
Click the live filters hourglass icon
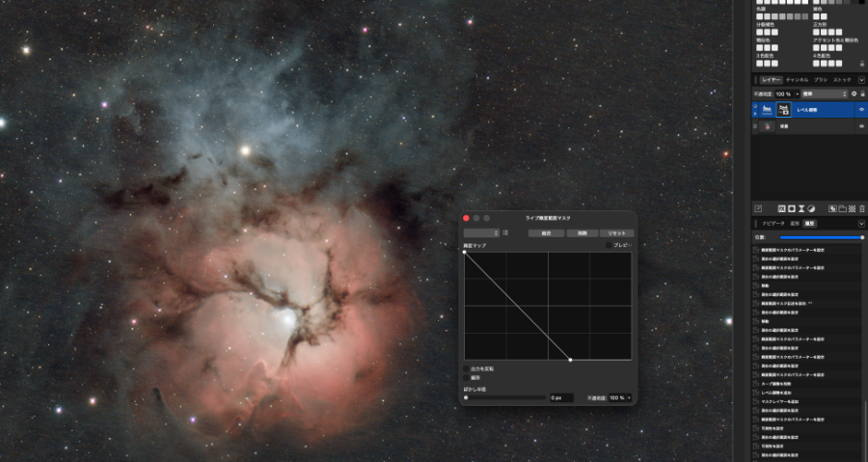tap(801, 208)
